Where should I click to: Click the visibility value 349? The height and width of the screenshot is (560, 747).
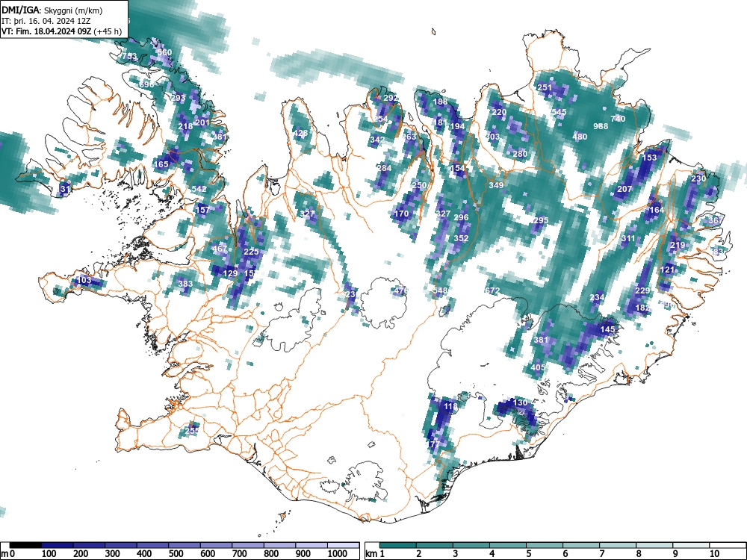pos(496,185)
